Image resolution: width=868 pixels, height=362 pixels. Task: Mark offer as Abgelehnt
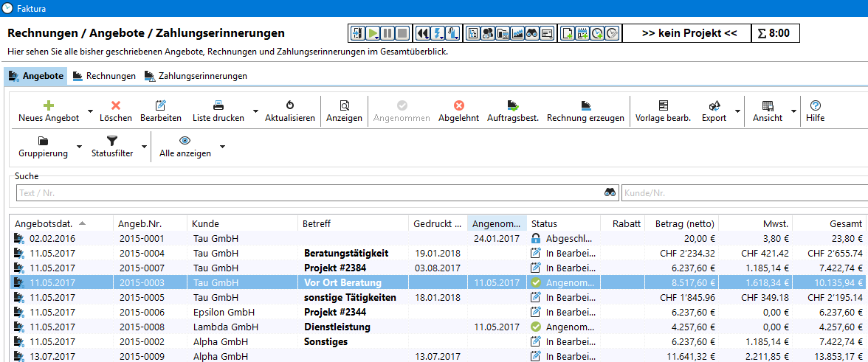[x=458, y=106]
